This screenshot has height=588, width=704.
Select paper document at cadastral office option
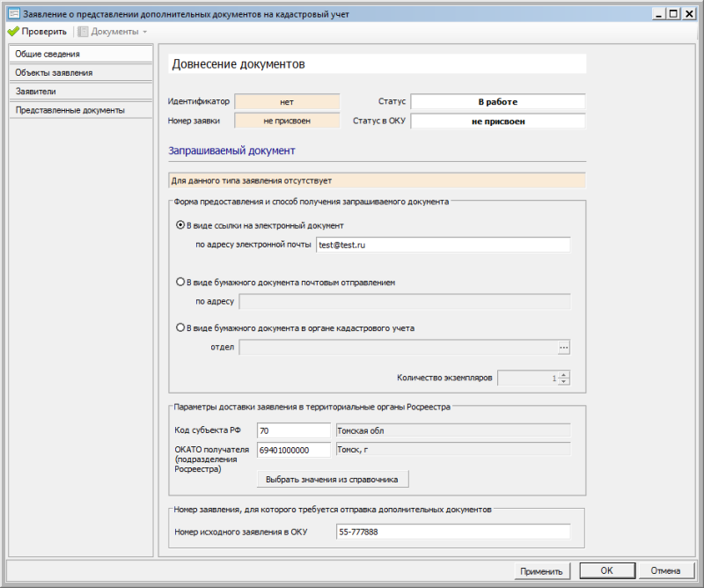coord(181,328)
